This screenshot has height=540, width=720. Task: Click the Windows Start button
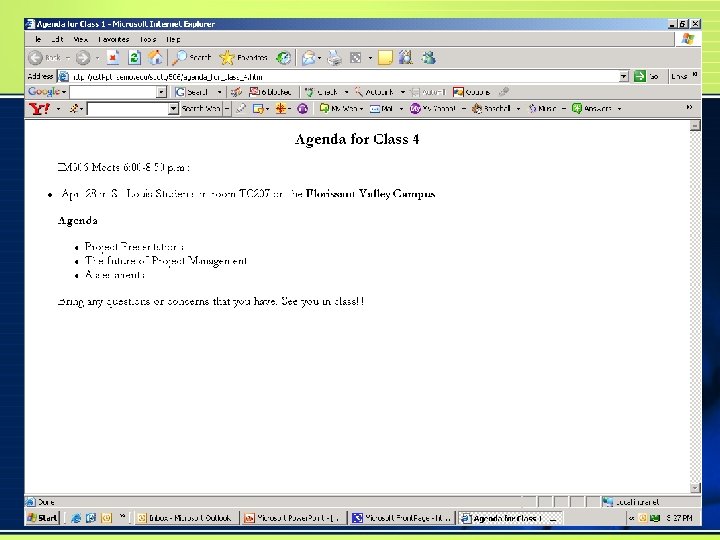coord(43,518)
